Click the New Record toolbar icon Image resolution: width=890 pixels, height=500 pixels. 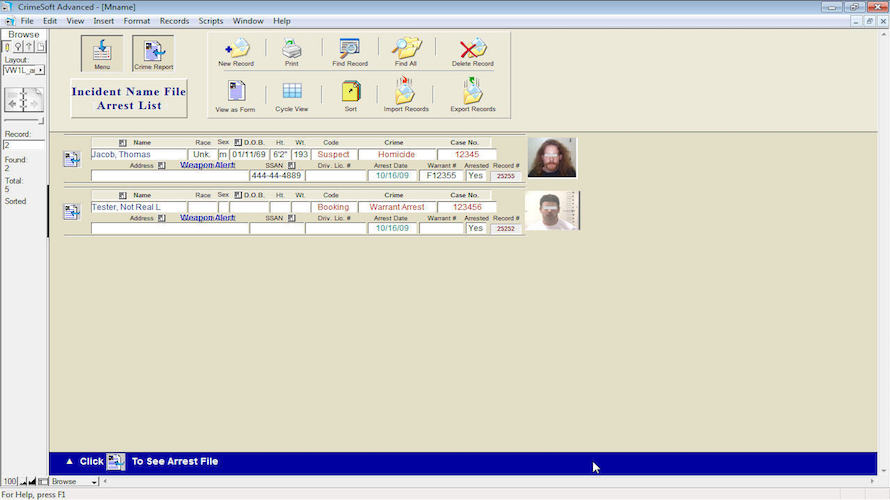coord(236,50)
